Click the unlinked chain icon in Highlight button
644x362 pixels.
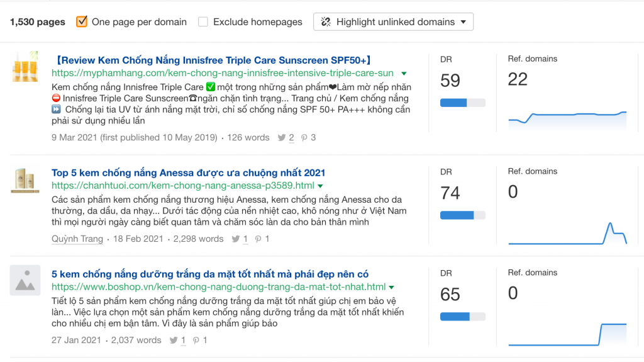326,22
